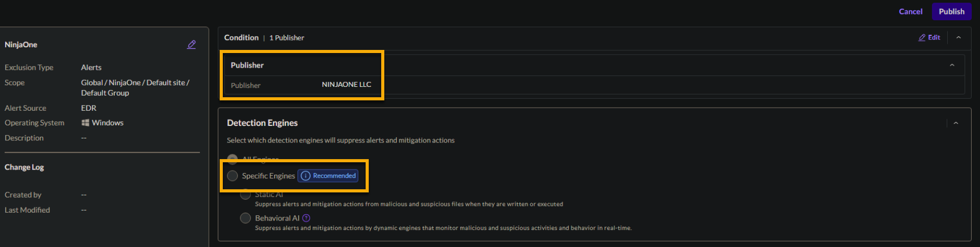980x247 pixels.
Task: Select the Specific Engines radio button
Action: click(x=233, y=176)
